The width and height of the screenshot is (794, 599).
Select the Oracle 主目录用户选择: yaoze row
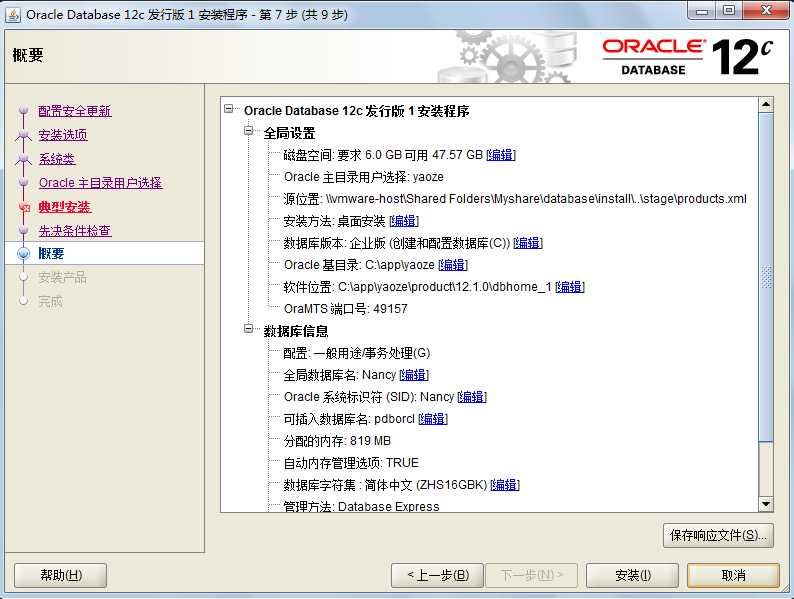(364, 177)
